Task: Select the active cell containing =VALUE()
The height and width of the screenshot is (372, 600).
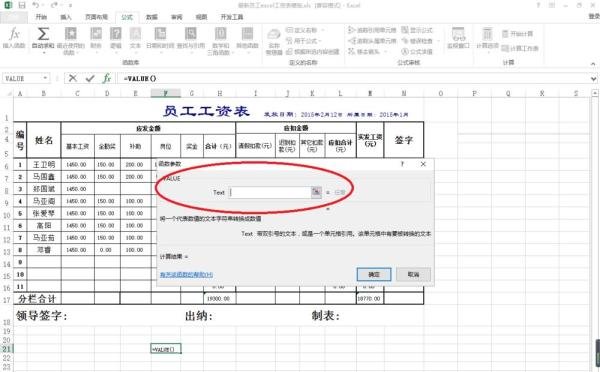Action: pos(166,349)
